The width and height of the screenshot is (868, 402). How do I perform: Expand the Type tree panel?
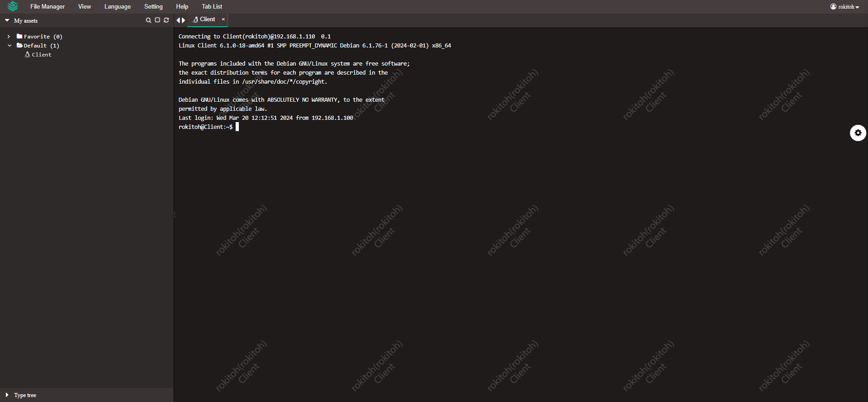coord(7,395)
